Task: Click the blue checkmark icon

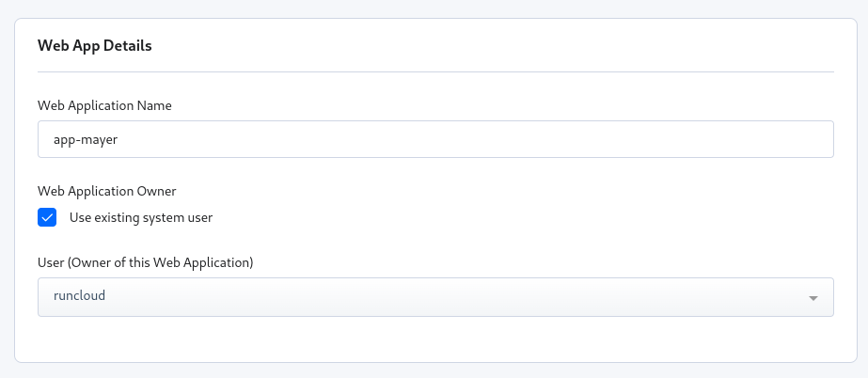Action: (47, 218)
